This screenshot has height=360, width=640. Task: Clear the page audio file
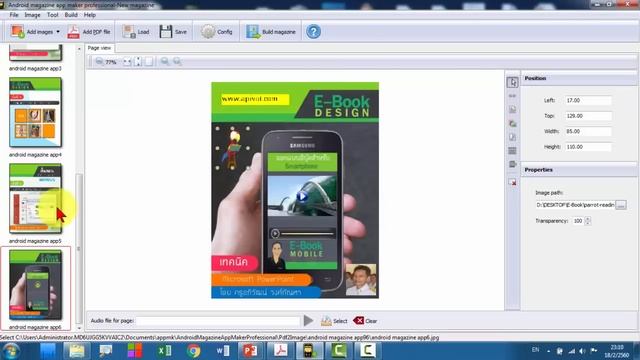coord(365,321)
